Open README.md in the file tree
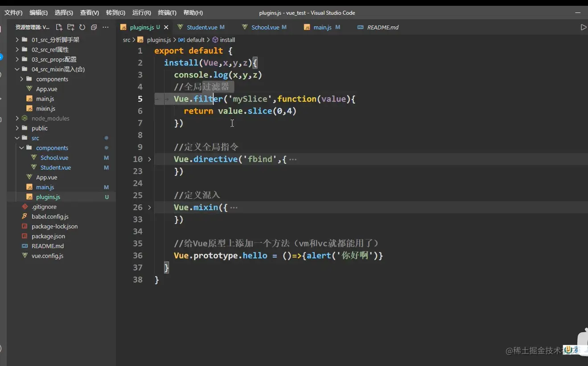This screenshot has height=366, width=588. pos(47,246)
